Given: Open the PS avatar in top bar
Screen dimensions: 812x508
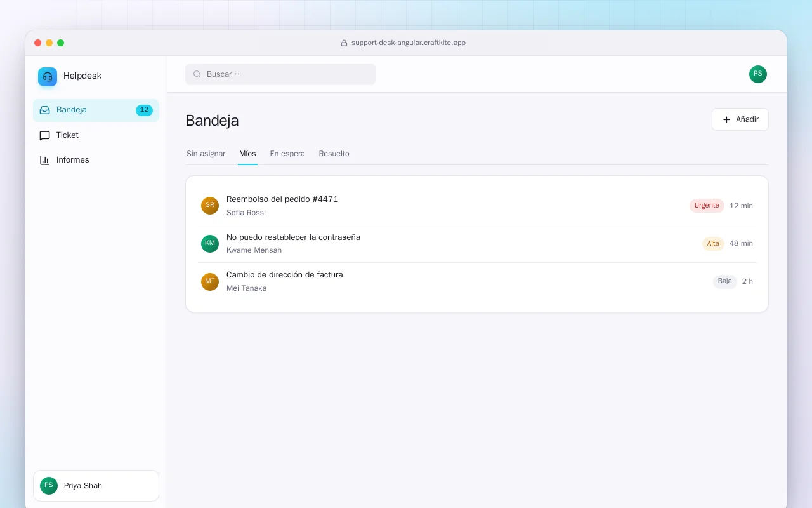Looking at the screenshot, I should pos(758,74).
